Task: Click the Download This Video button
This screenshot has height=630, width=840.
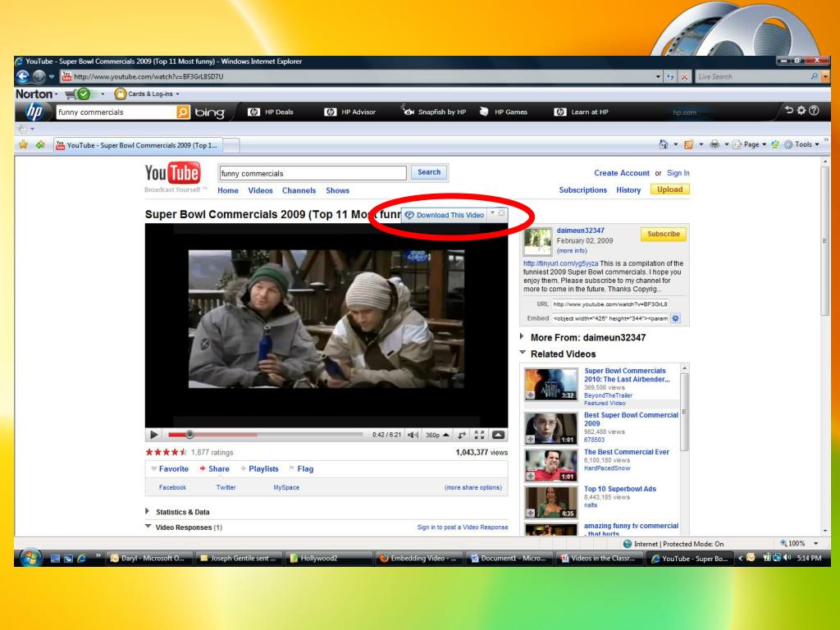Action: [x=445, y=215]
